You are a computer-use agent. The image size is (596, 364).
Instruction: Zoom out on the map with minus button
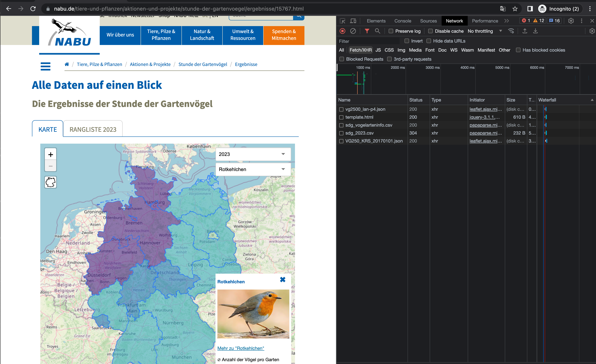pyautogui.click(x=51, y=166)
